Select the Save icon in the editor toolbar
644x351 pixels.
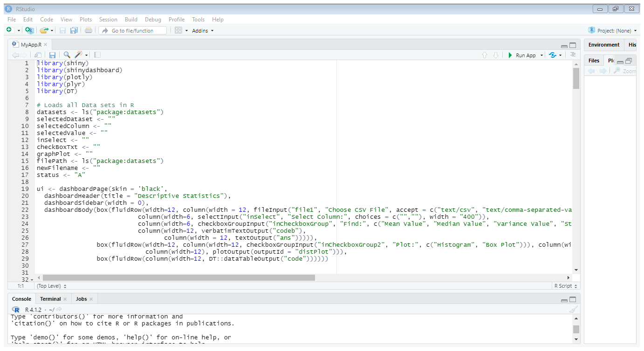coord(52,54)
